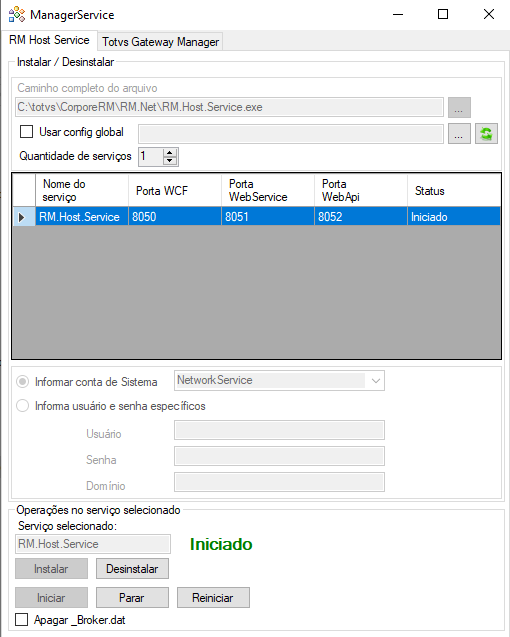Click the Usuário input field
Image resolution: width=510 pixels, height=637 pixels.
(279, 430)
